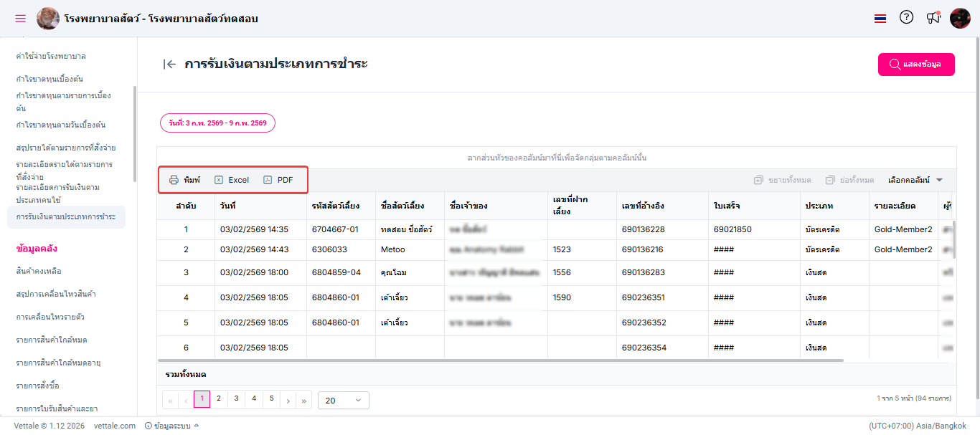This screenshot has width=980, height=435.
Task: Open สรุปการเคลื่อนไหวสินค้า in sidebar
Action: [56, 294]
